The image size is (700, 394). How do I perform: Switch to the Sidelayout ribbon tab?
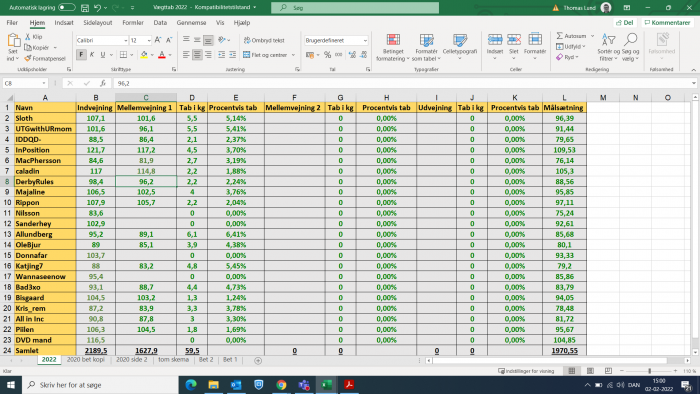[x=97, y=22]
